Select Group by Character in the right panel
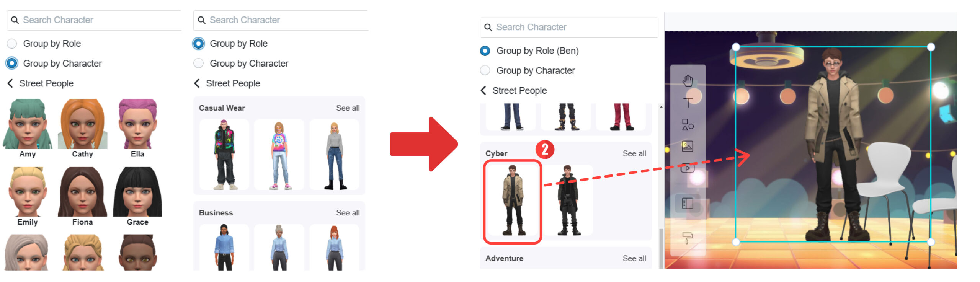The width and height of the screenshot is (980, 282). [x=486, y=70]
